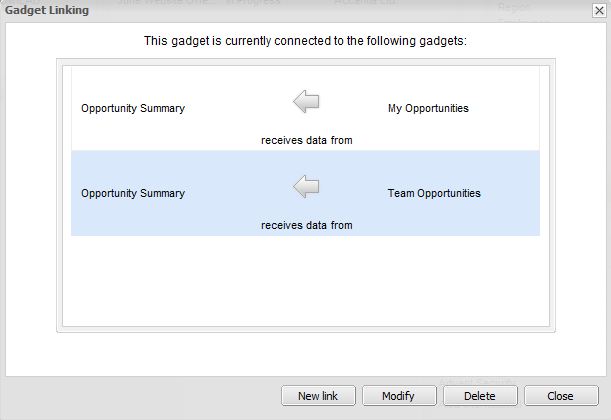Click blue space left of highlighted Opportunity Summary

click(x=76, y=193)
